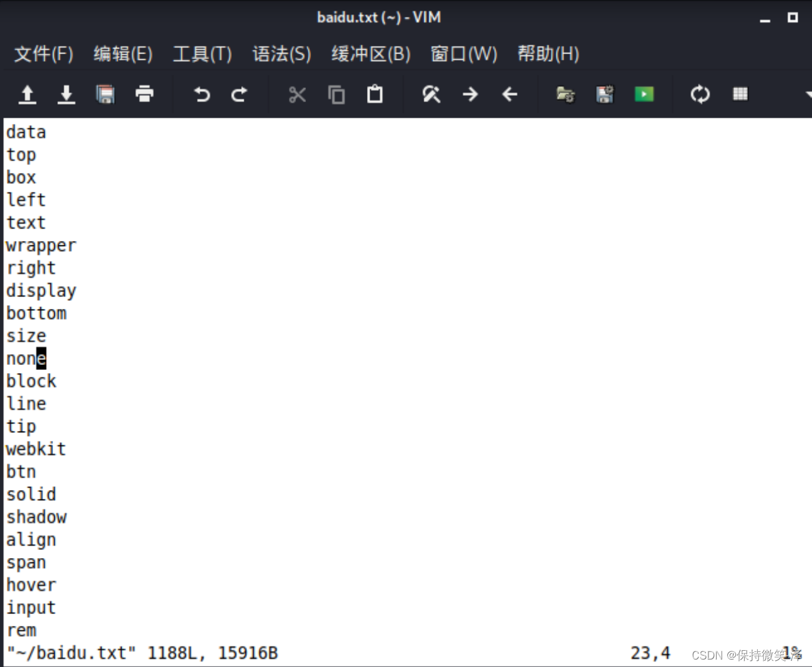Jump to previous match with left arrow icon
The width and height of the screenshot is (812, 667).
[x=510, y=95]
